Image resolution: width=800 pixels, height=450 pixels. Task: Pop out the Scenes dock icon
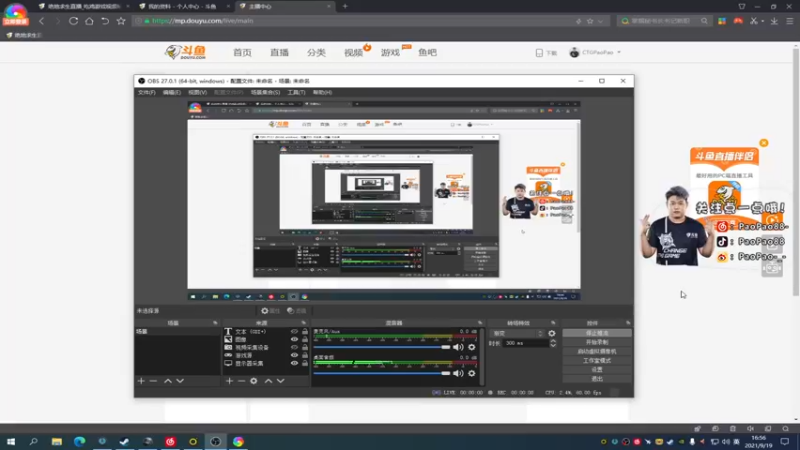coord(215,323)
